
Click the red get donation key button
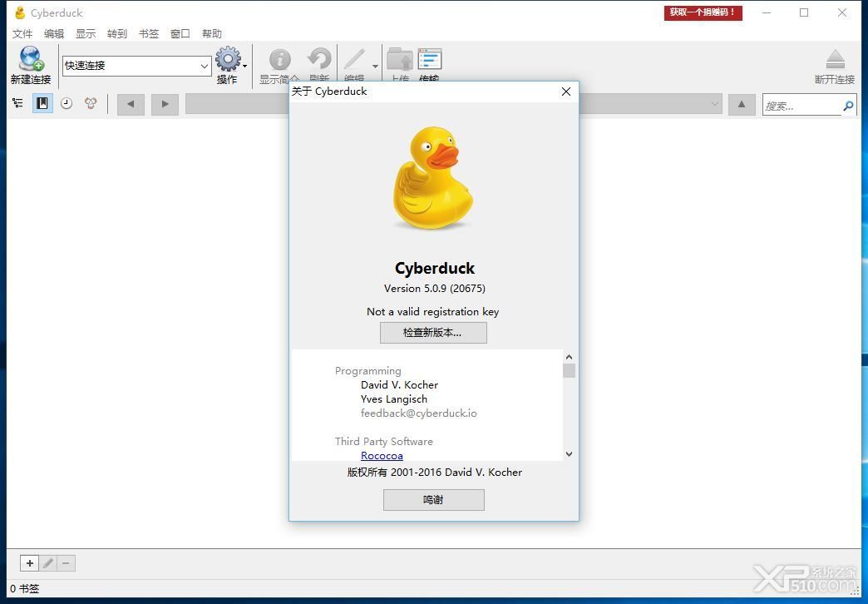[703, 12]
